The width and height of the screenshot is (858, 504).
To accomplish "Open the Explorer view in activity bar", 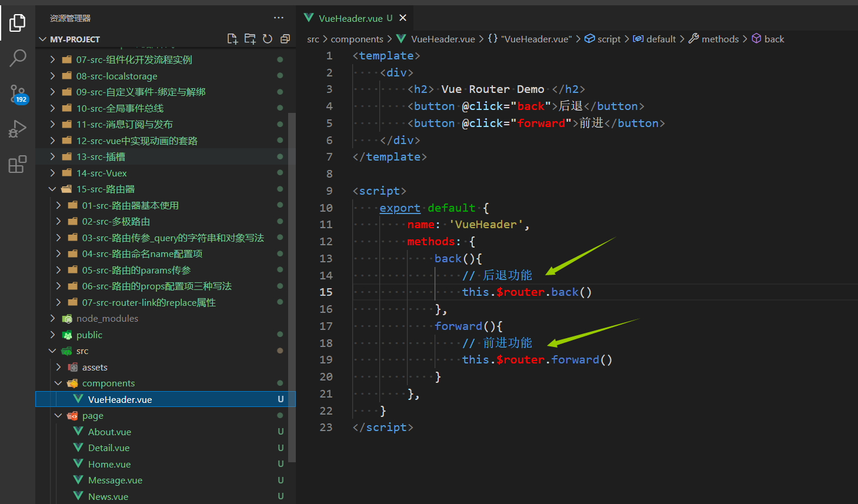I will 18,23.
